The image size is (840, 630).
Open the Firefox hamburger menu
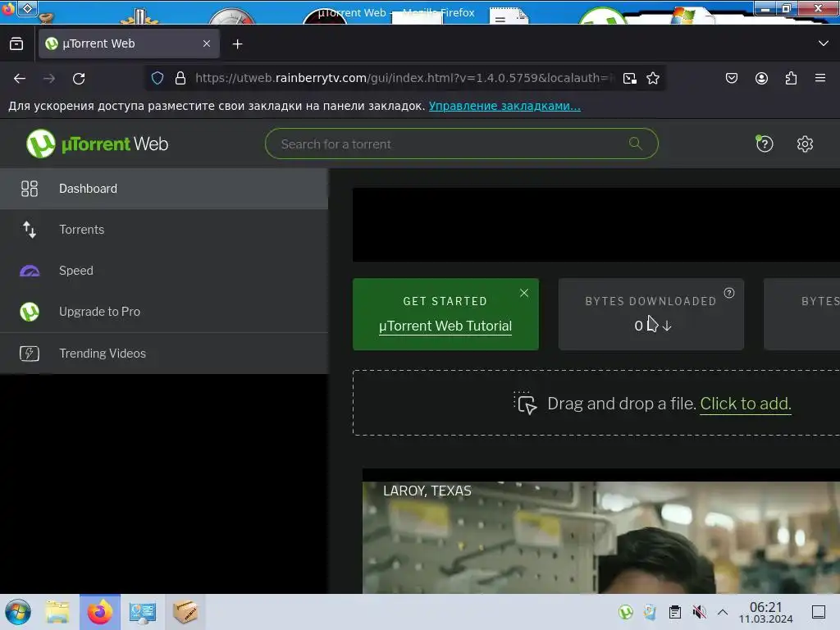click(x=820, y=78)
